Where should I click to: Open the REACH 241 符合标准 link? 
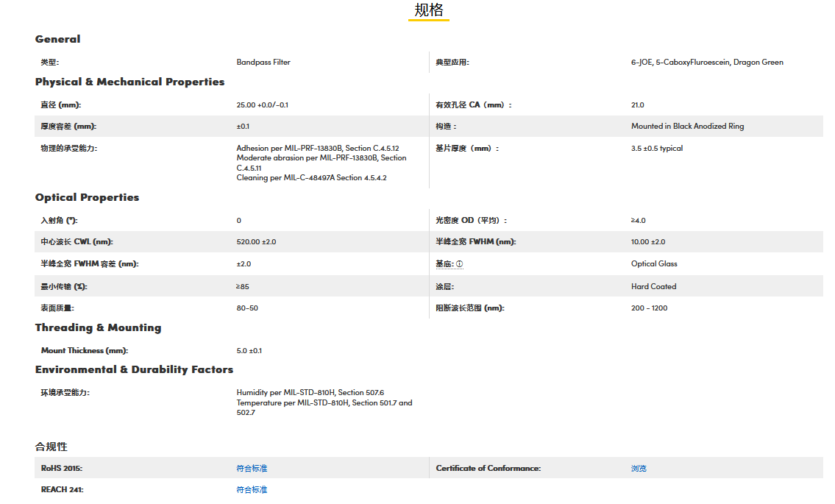[252, 490]
